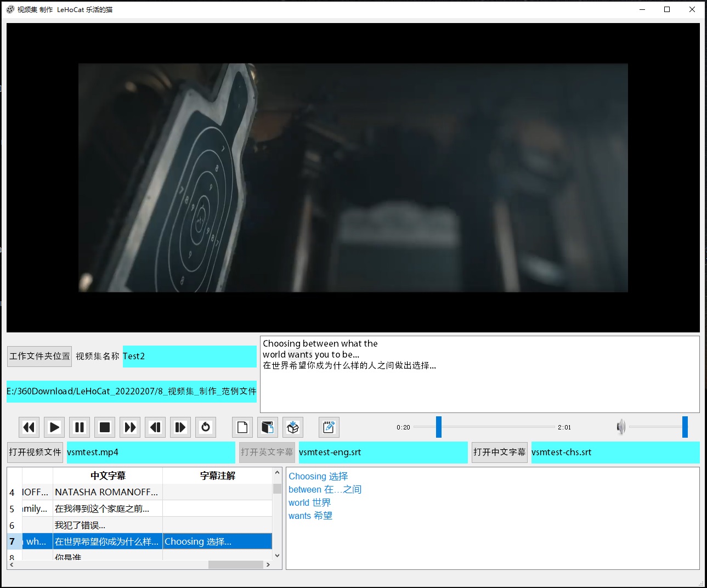Click the 0:20 current time label
The height and width of the screenshot is (588, 707).
[x=403, y=427]
